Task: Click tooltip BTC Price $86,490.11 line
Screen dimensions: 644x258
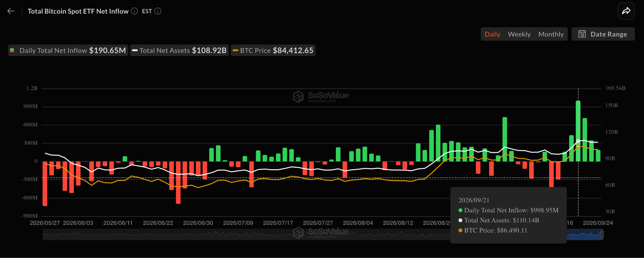Action: 493,230
